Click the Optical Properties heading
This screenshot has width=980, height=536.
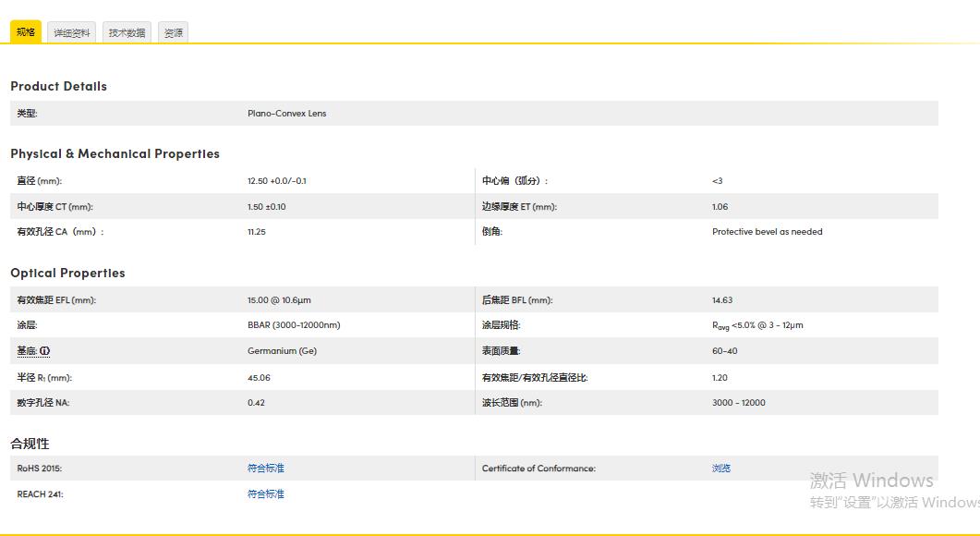pyautogui.click(x=67, y=273)
